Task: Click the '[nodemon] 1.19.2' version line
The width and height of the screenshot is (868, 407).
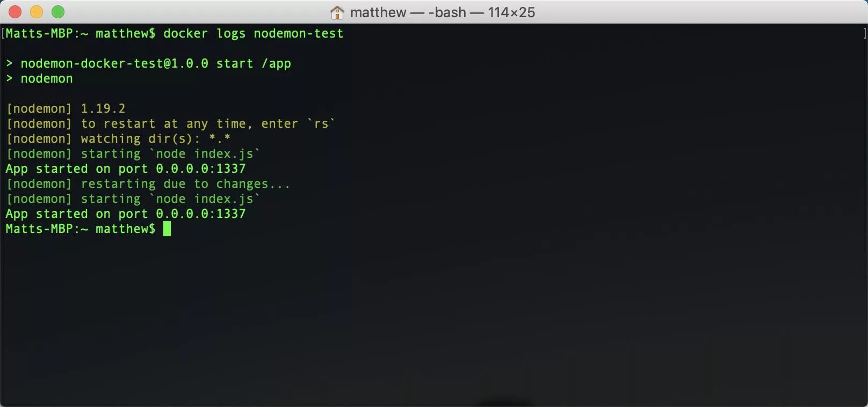Action: click(66, 108)
